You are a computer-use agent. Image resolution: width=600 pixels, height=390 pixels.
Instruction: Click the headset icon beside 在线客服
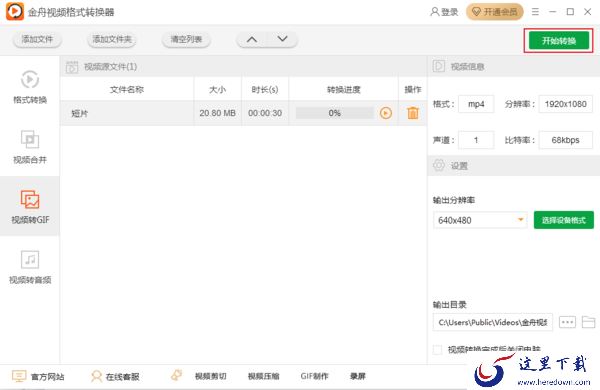96,376
